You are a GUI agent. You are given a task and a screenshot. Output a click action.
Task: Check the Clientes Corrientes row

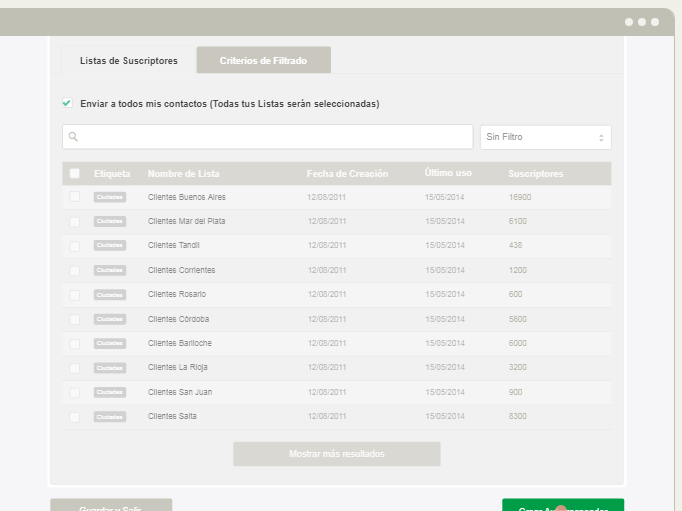point(75,270)
